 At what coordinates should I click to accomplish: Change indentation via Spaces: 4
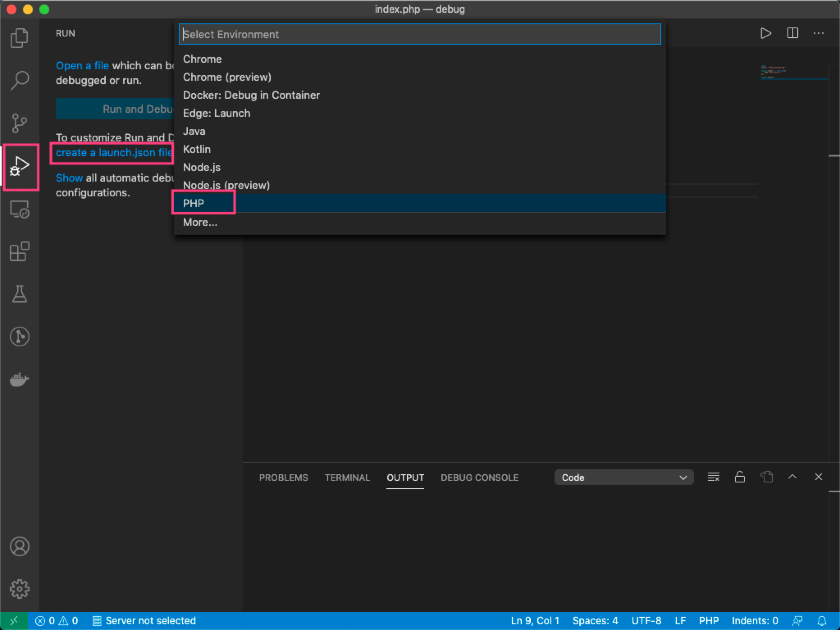[x=595, y=621]
